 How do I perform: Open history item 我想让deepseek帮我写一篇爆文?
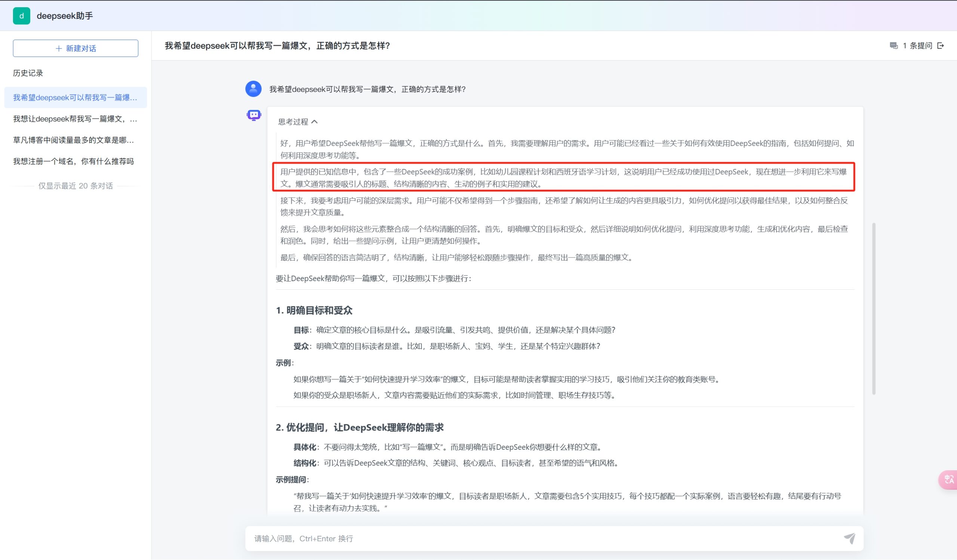(75, 119)
